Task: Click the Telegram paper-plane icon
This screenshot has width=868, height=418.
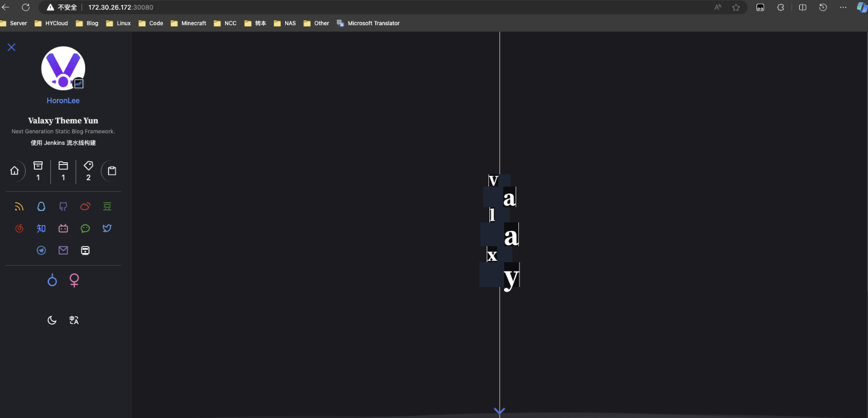Action: tap(41, 250)
